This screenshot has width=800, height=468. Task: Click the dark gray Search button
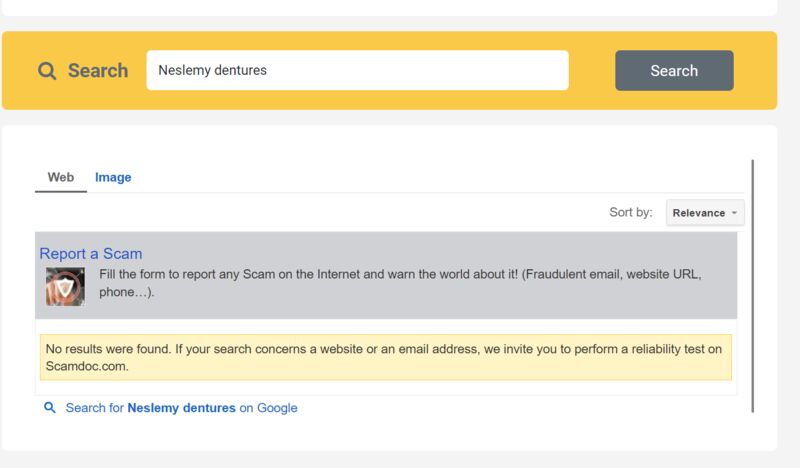674,70
